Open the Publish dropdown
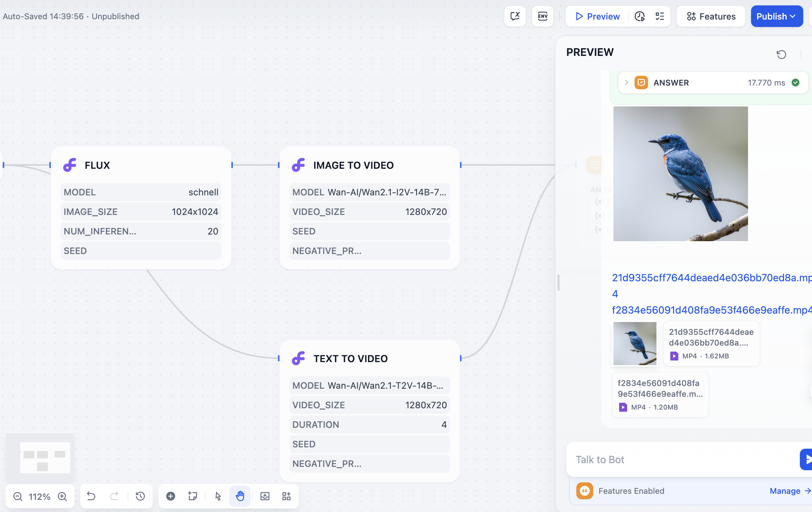Screen dimensions: 812x512 [x=776, y=16]
